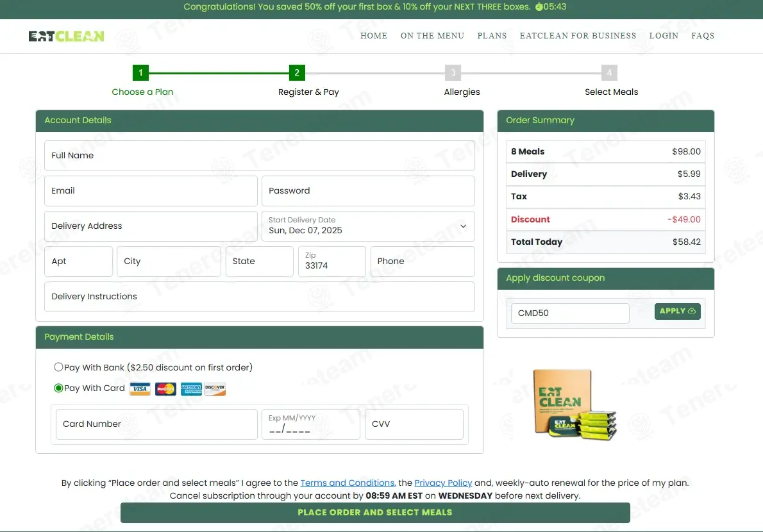
Task: Click the Payment Details header
Action: pos(260,337)
